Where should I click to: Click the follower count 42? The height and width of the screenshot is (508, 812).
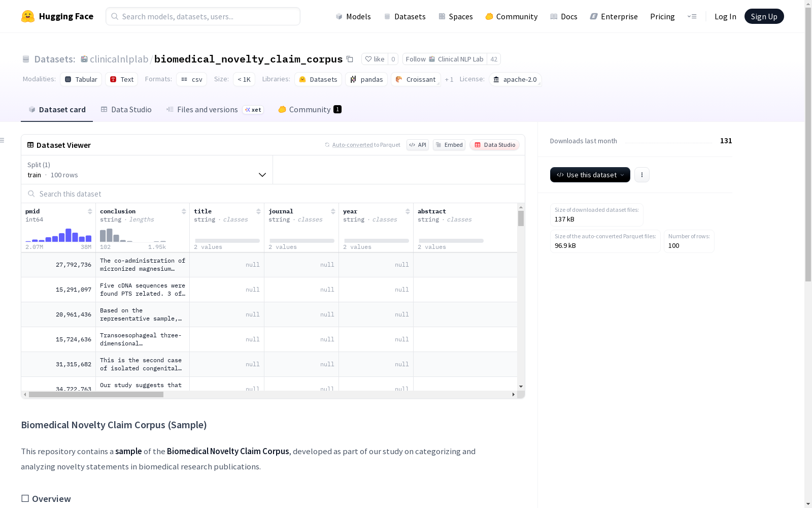494,59
